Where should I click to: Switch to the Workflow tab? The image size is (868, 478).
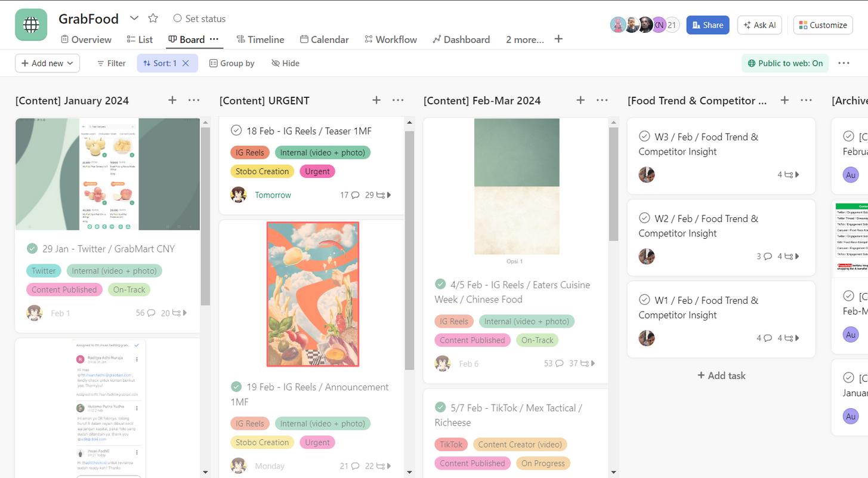(390, 39)
